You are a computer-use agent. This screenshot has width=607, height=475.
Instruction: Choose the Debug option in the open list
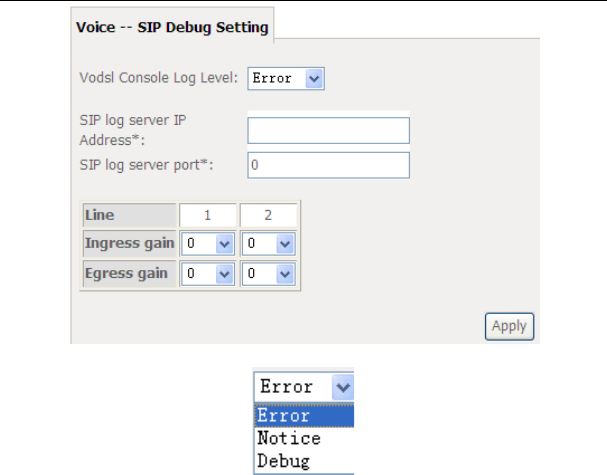click(284, 461)
